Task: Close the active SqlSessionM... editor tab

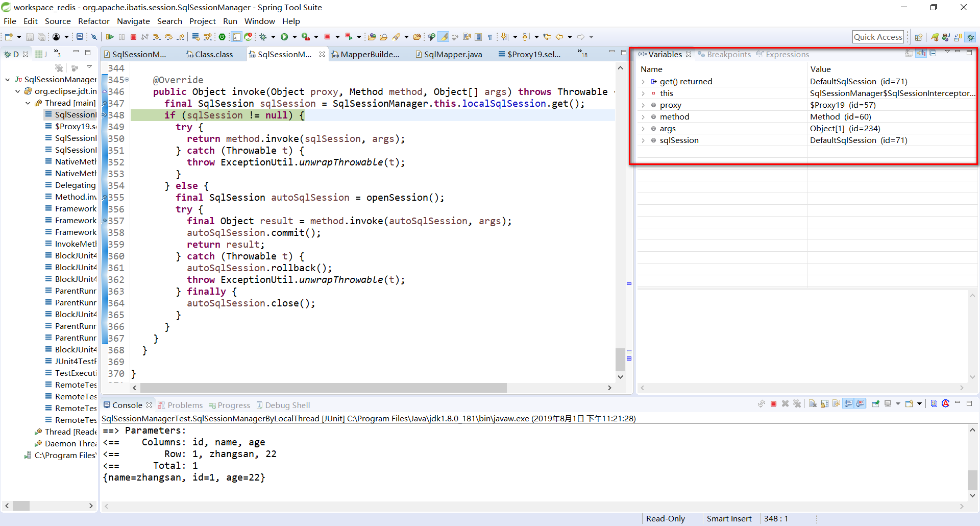Action: [x=322, y=54]
